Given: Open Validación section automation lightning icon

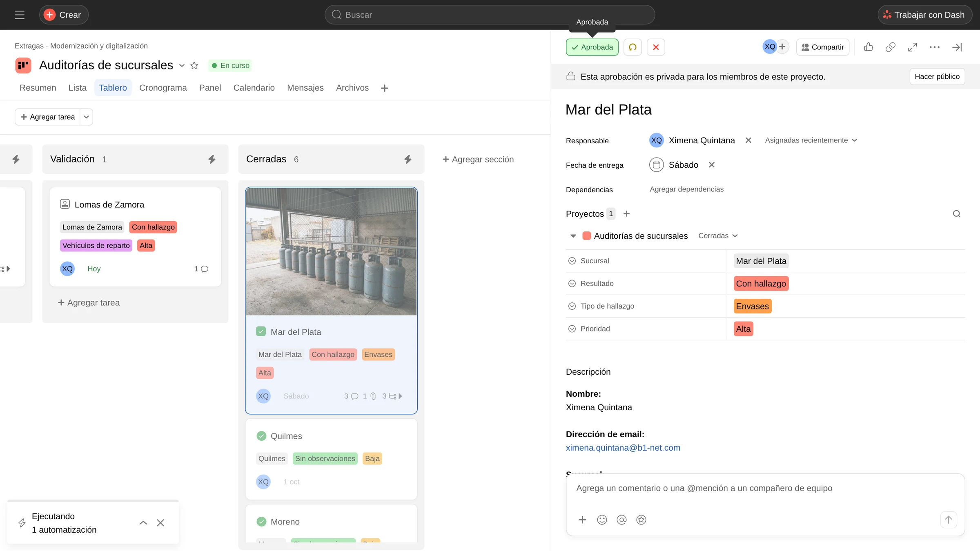Looking at the screenshot, I should (x=212, y=159).
